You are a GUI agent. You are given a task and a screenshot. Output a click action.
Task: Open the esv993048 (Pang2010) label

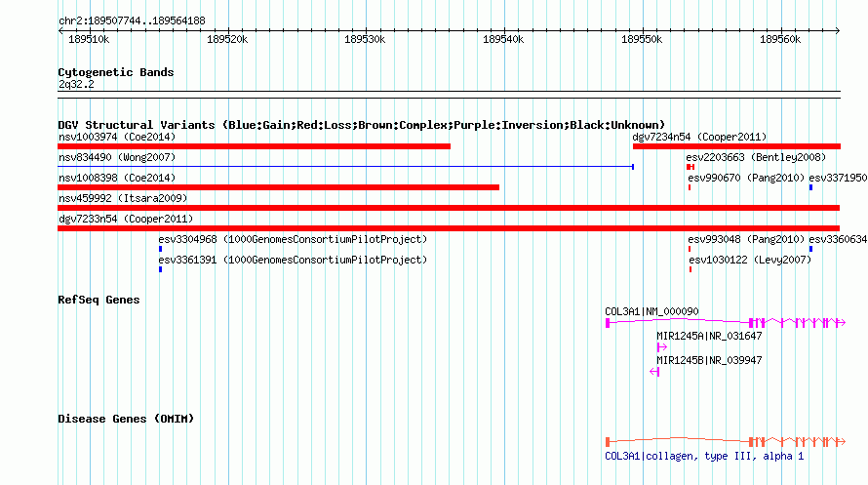(x=746, y=239)
